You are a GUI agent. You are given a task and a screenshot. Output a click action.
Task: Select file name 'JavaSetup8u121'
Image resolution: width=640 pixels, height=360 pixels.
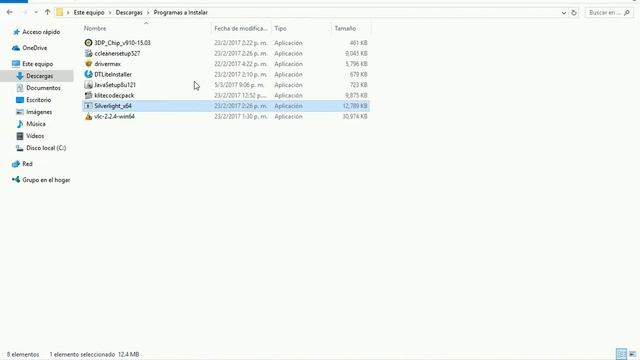(x=115, y=85)
